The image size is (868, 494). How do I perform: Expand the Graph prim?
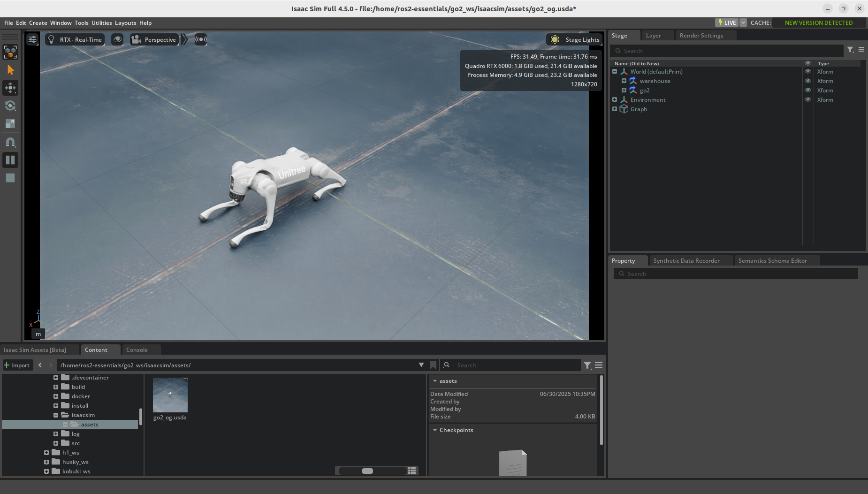[x=615, y=109]
